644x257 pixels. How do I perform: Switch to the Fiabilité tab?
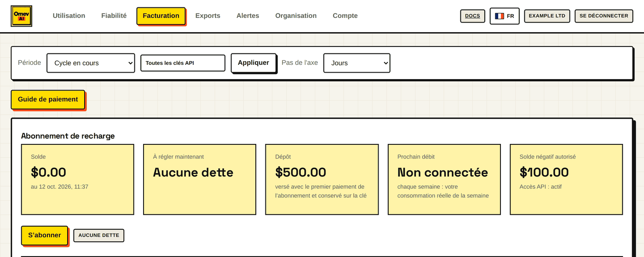[114, 16]
